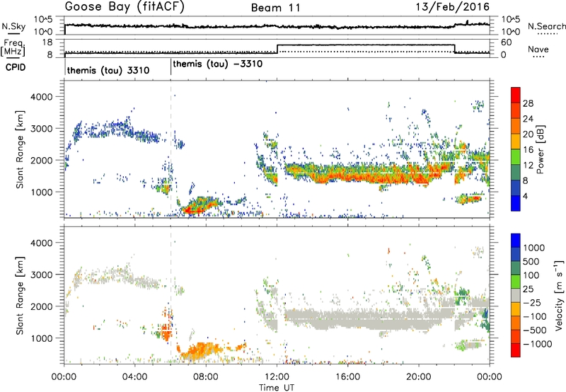566x392 pixels.
Task: Click 'Slant Range [km]' label of power panel
Action: point(20,149)
